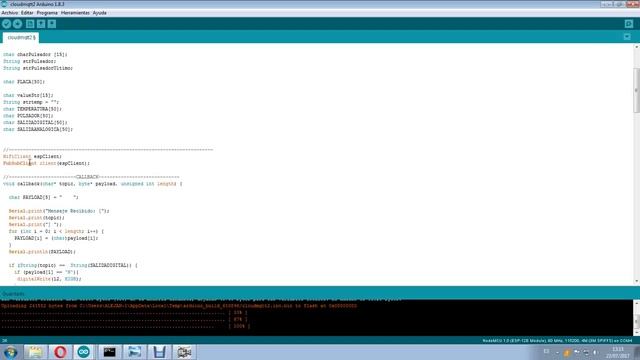Open the picture viewer taskbar icon
This screenshot has width=640, height=360.
[x=134, y=352]
